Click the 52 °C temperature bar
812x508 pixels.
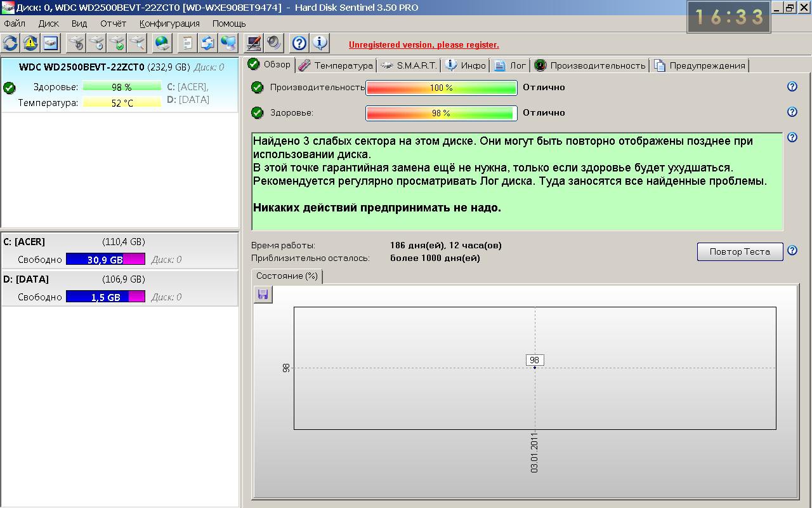122,103
